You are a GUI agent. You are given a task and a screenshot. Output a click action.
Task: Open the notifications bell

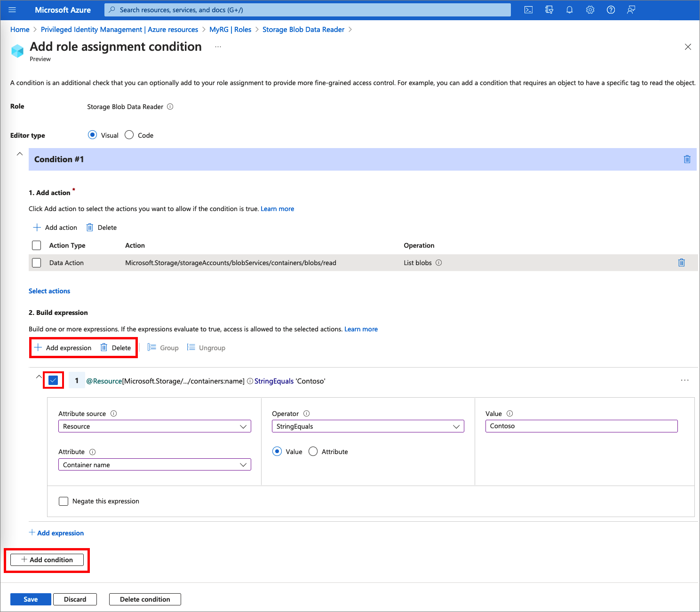[569, 10]
